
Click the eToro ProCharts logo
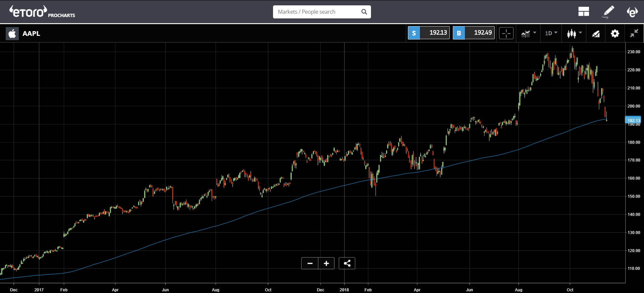pyautogui.click(x=42, y=12)
